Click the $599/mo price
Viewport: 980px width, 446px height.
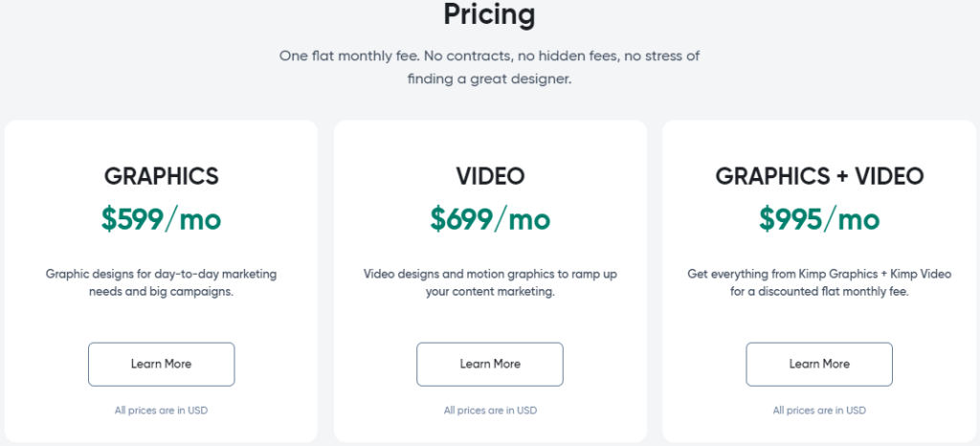161,219
